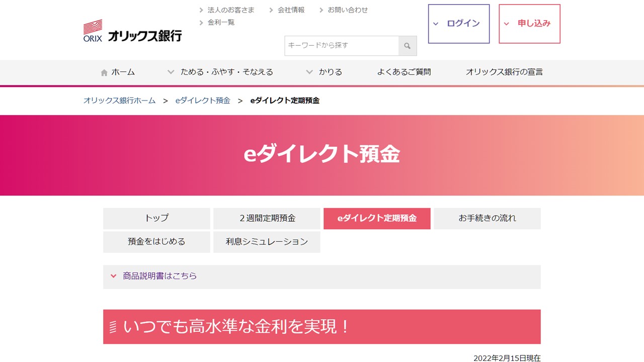The width and height of the screenshot is (644, 362).
Task: Click inside the キーワードから探す search field
Action: (x=337, y=46)
